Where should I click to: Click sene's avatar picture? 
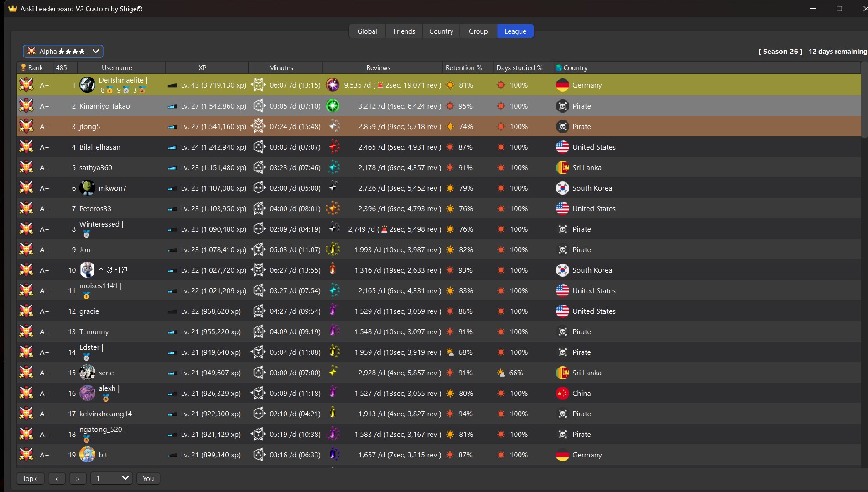coord(87,373)
